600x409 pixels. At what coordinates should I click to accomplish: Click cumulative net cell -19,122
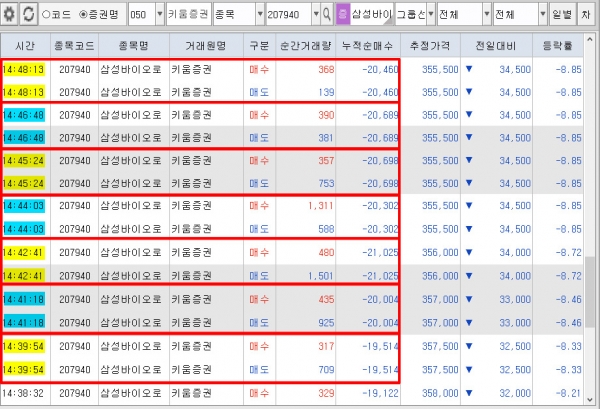[380, 393]
